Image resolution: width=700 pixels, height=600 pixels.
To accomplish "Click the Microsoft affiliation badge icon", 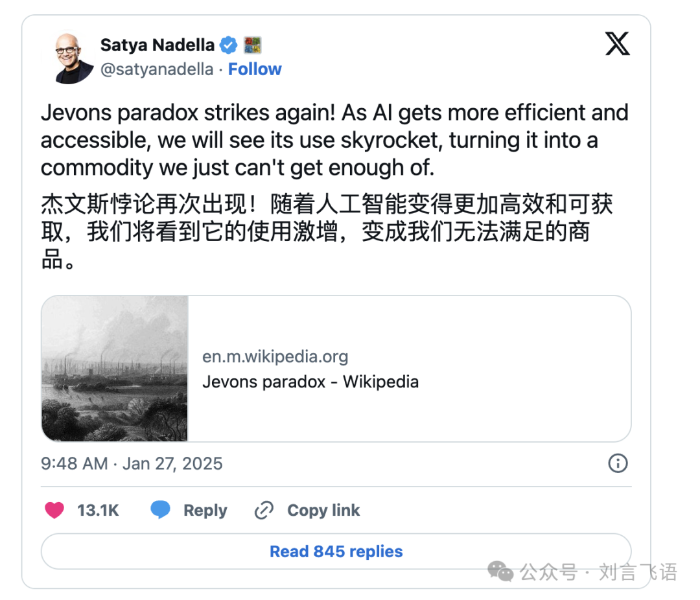I will (x=252, y=45).
